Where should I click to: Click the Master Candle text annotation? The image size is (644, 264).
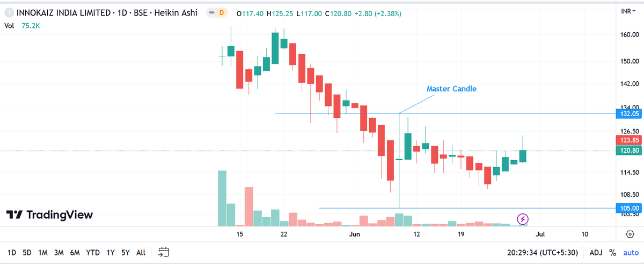click(451, 89)
